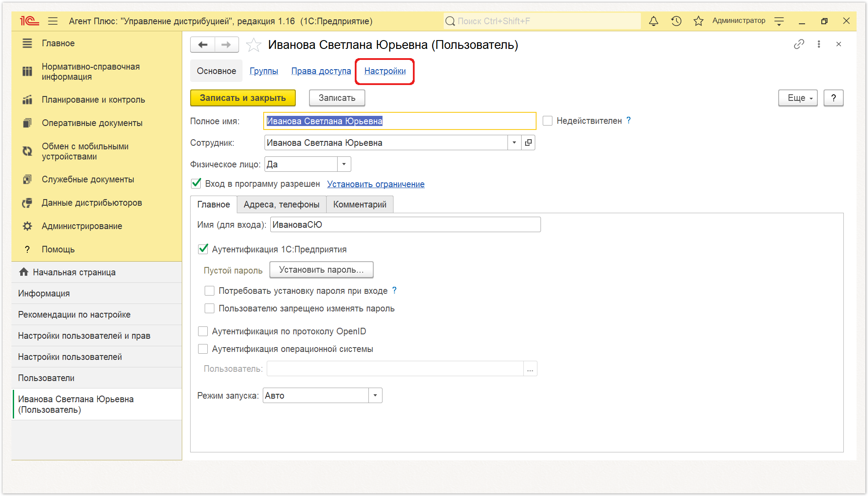Click Планирование и контроль chart icon
The height and width of the screenshot is (496, 868).
27,100
